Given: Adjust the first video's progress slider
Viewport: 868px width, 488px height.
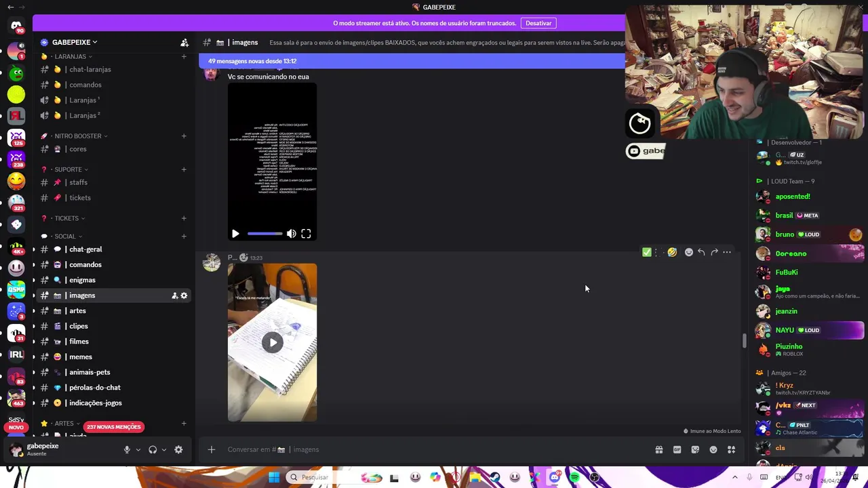Looking at the screenshot, I should pyautogui.click(x=264, y=234).
